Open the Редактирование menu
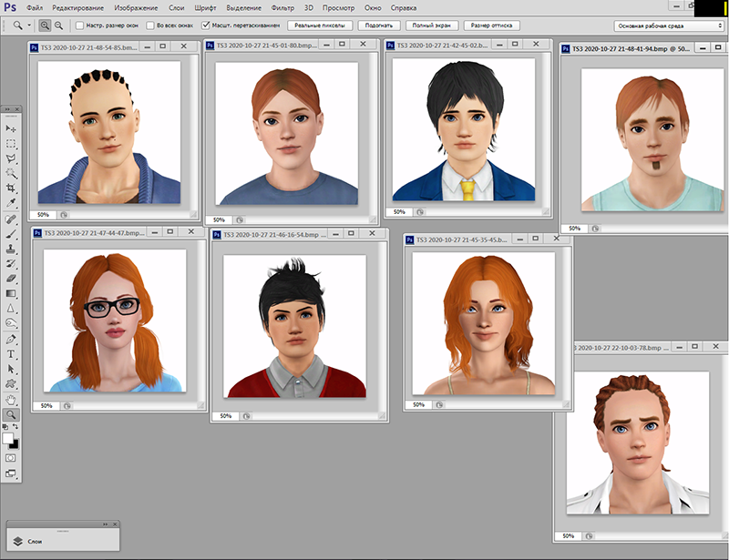Viewport: 729px width, 560px height. tap(78, 8)
